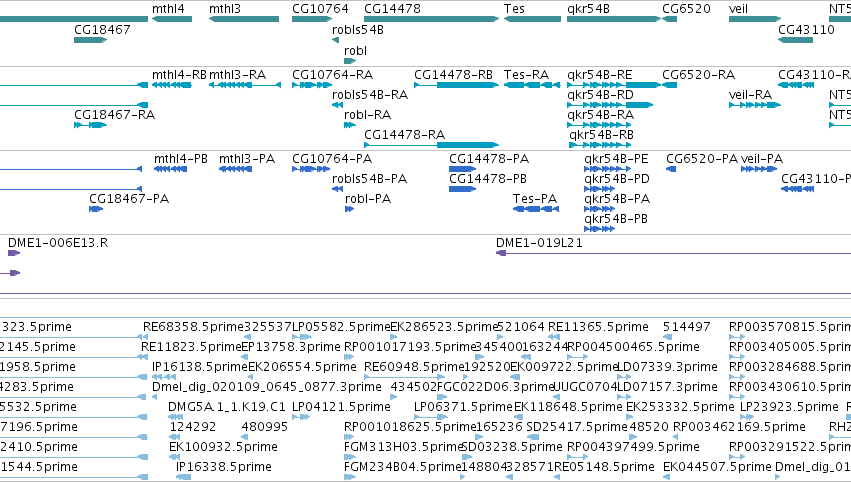Viewport: 851px width, 482px height.
Task: Select the qkr54B-PB protein label
Action: click(616, 219)
